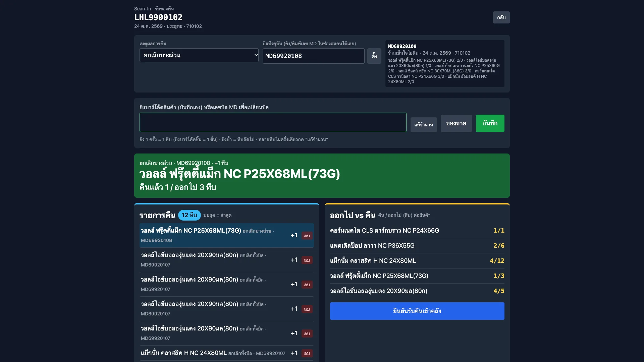This screenshot has height=362, width=644.
Task: Focus the current bill field MD69920108
Action: point(313,56)
